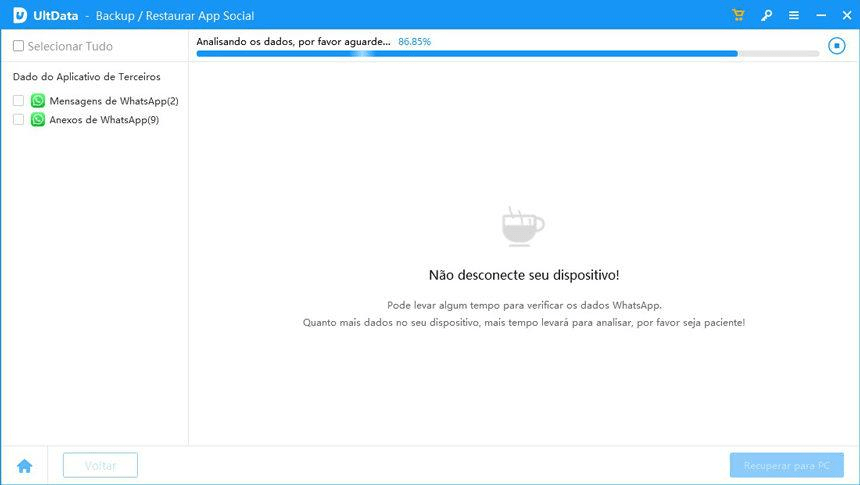Open the shopping cart purchase icon

(x=738, y=15)
